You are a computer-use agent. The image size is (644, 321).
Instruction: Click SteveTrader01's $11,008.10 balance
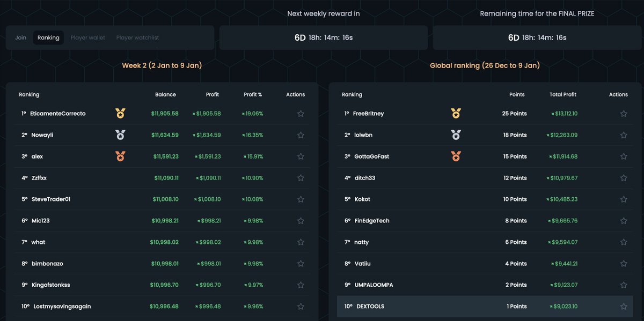click(166, 199)
